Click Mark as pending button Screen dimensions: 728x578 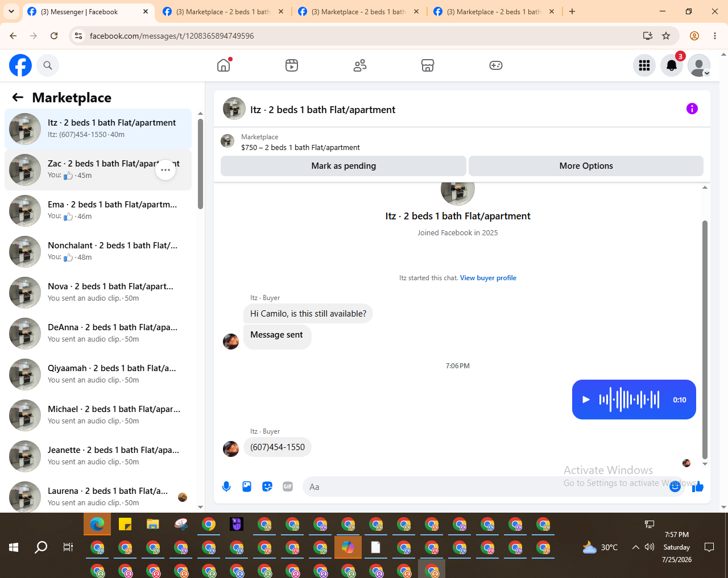(x=344, y=166)
